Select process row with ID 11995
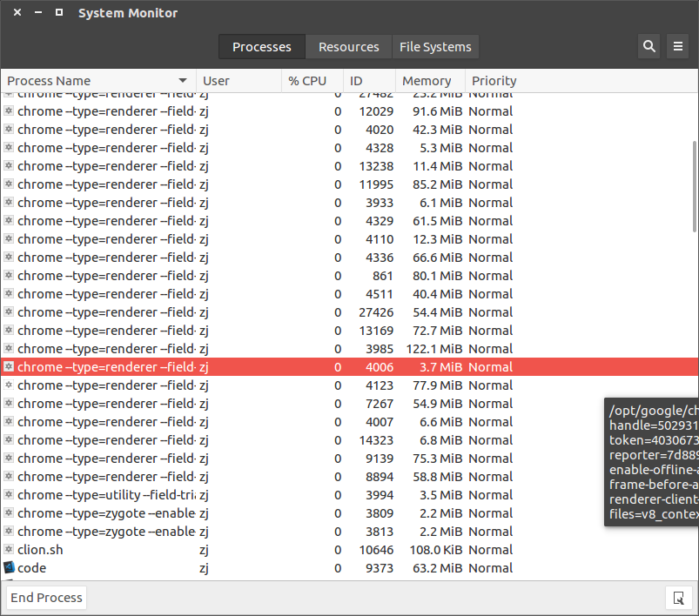 (350, 184)
